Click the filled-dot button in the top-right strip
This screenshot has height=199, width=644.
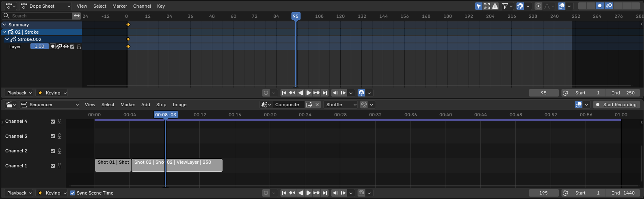point(600,6)
